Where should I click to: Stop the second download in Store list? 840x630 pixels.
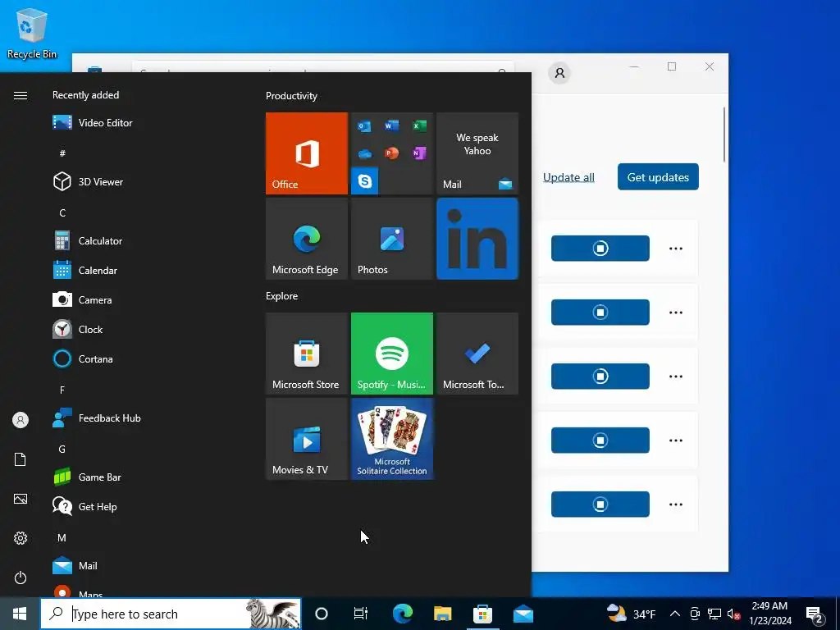click(x=600, y=313)
